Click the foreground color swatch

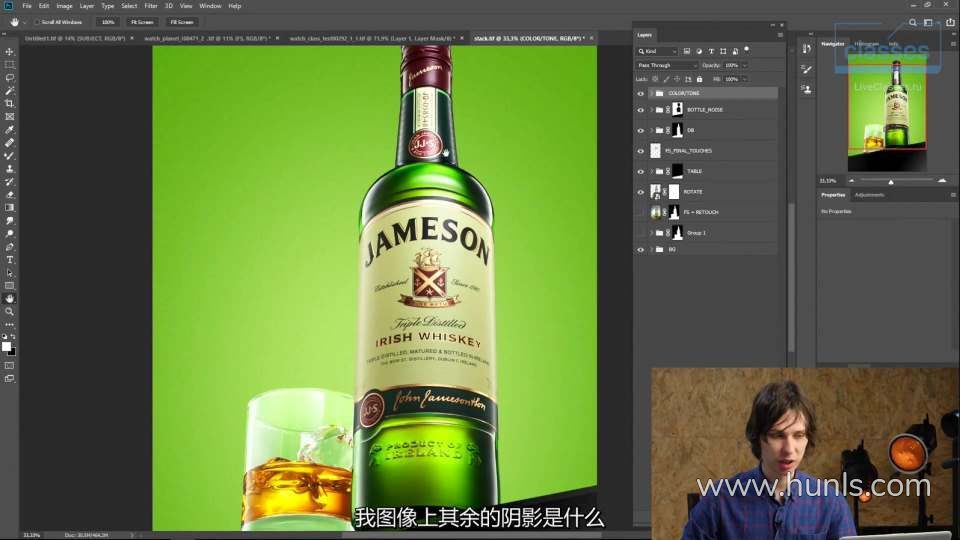pyautogui.click(x=6, y=347)
